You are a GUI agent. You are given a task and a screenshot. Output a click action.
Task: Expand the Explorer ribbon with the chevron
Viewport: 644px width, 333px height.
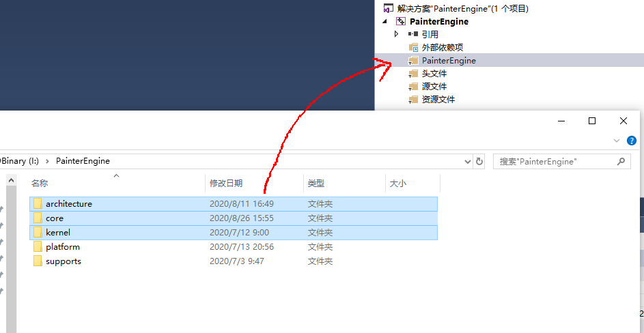click(617, 141)
